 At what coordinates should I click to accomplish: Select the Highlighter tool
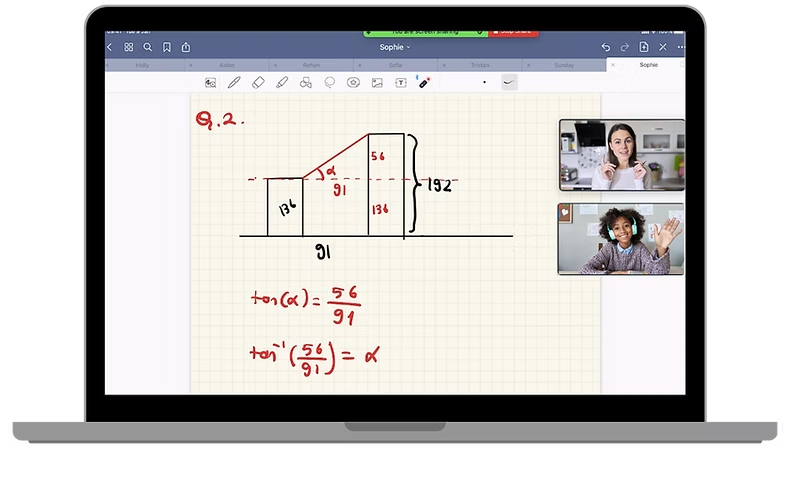(x=282, y=83)
